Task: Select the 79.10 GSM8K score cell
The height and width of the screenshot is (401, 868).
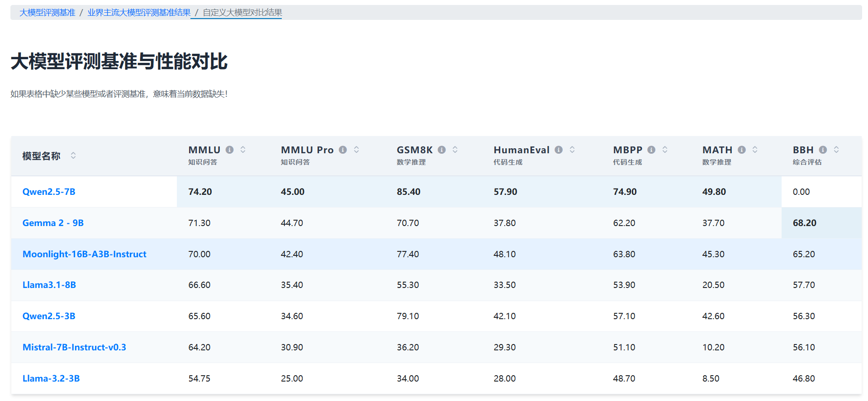Action: pos(434,316)
